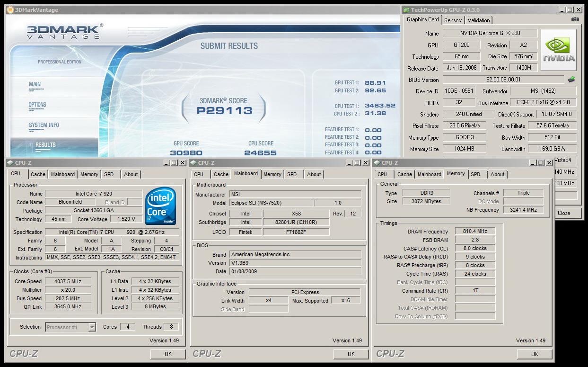Open SYSTEM INFO in 3DMark Vantage sidebar

pos(44,125)
